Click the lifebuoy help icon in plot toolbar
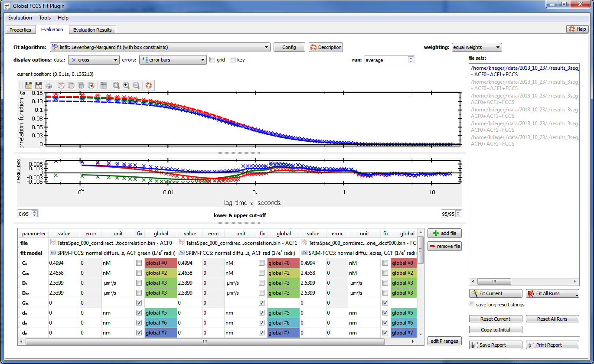Image resolution: width=594 pixels, height=364 pixels. [149, 85]
